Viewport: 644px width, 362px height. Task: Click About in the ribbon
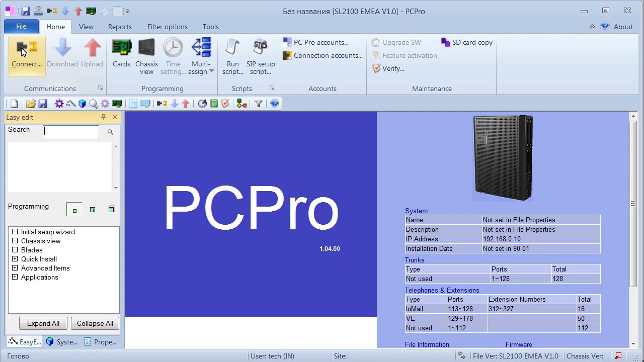[617, 27]
